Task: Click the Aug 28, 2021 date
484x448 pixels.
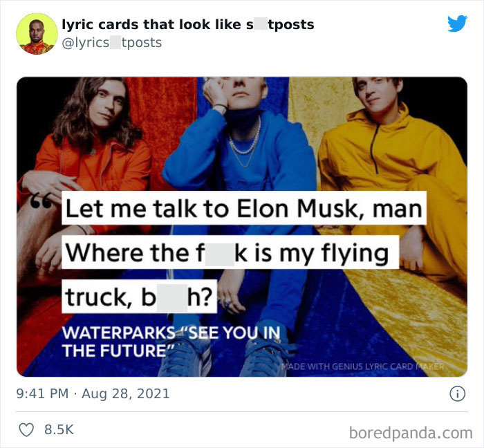Action: click(126, 393)
